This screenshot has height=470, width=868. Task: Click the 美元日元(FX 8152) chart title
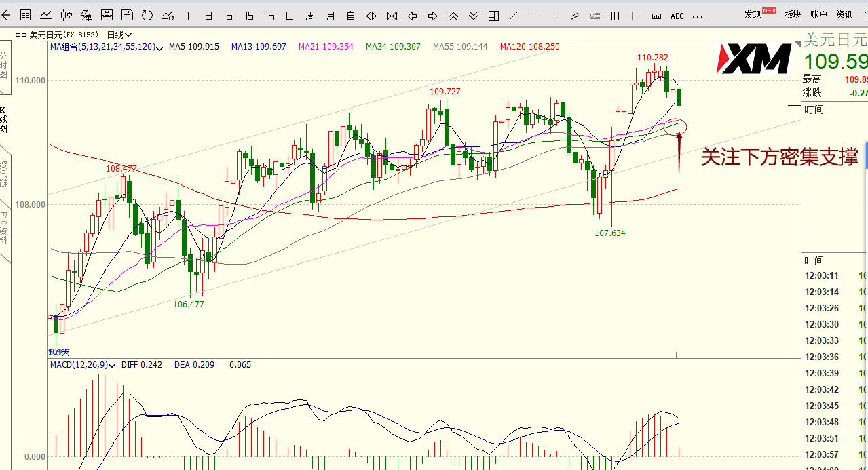pyautogui.click(x=64, y=34)
